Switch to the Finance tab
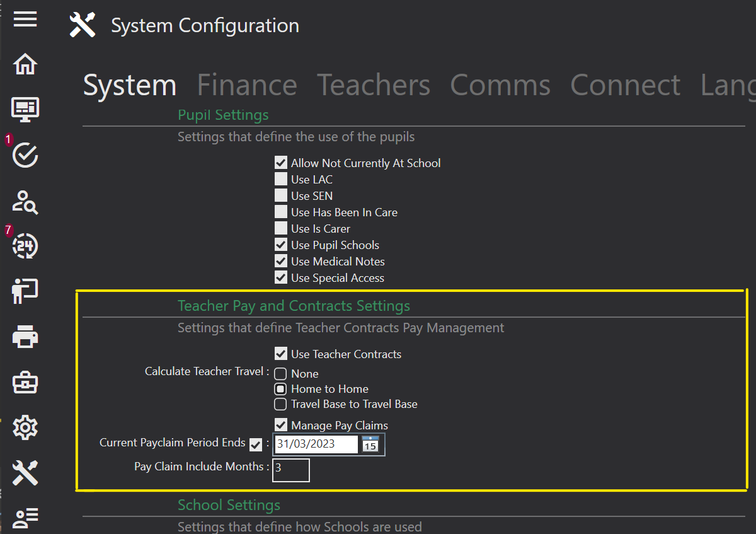The width and height of the screenshot is (756, 534). click(247, 85)
